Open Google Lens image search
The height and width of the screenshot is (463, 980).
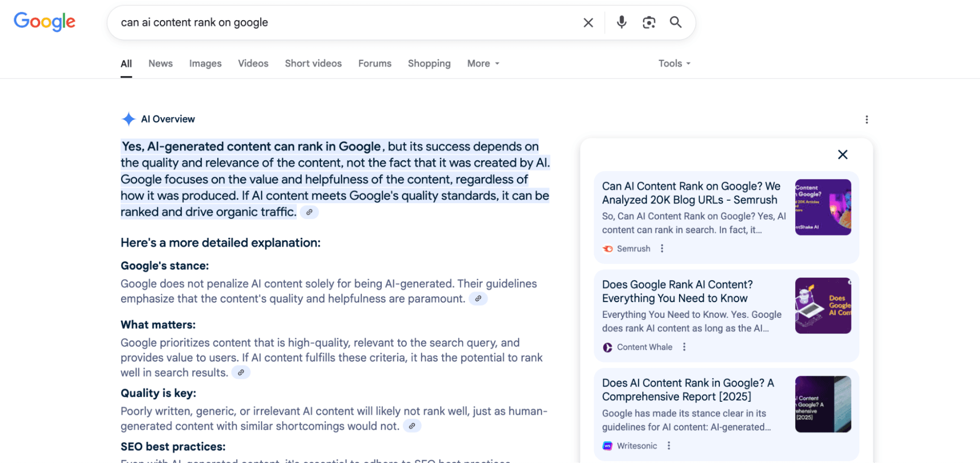pyautogui.click(x=649, y=22)
